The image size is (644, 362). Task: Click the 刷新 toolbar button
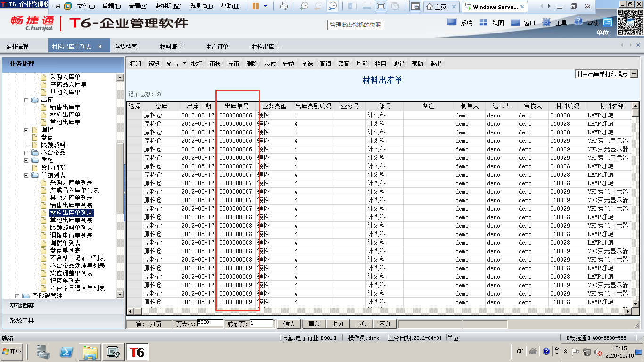coord(362,64)
